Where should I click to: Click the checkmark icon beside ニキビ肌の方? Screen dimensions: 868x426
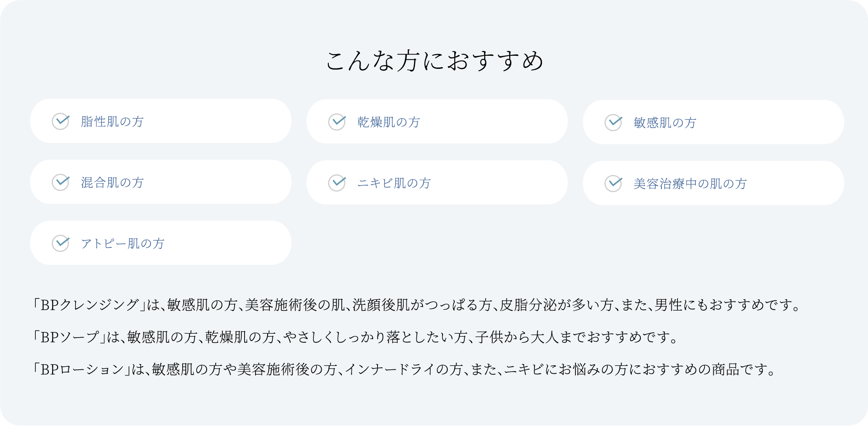click(337, 183)
